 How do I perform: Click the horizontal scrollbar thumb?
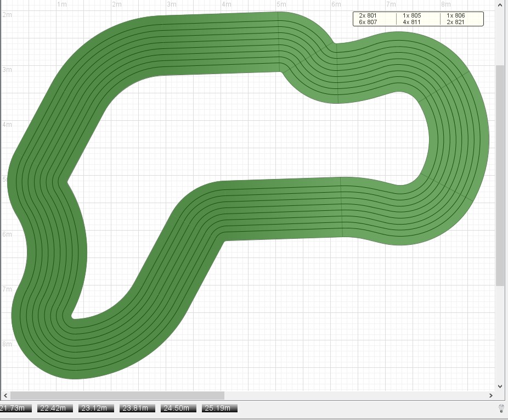pos(117,395)
